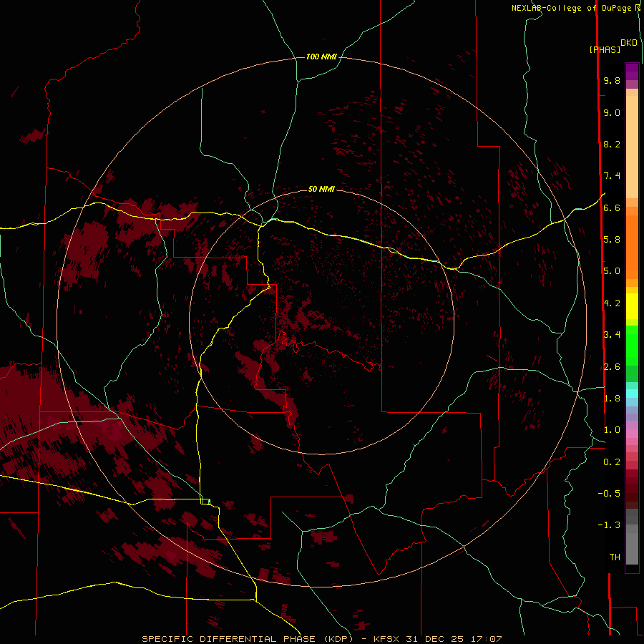Click the 9.0 value on the color scale
Image resolution: width=644 pixels, height=644 pixels.
pos(612,112)
